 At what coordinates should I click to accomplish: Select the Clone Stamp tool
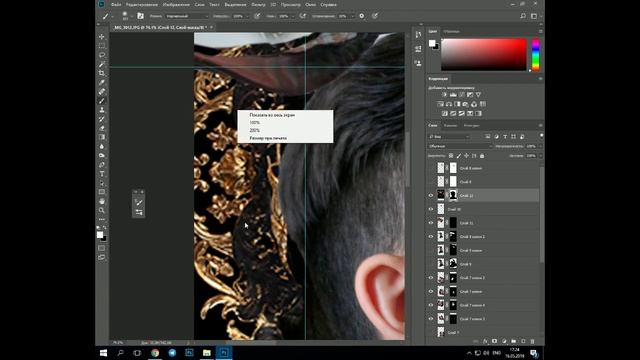click(x=102, y=110)
